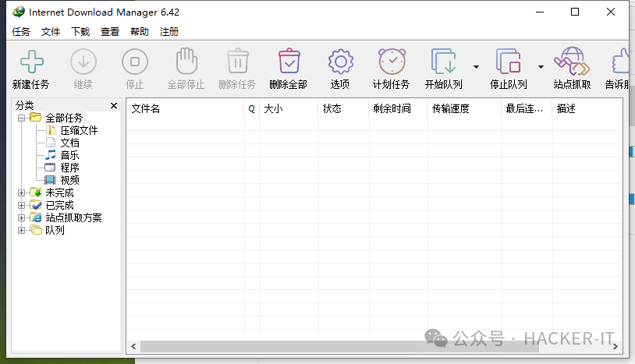This screenshot has width=635, height=364.
Task: Launch 站点抓取 site grabber icon
Action: pyautogui.click(x=573, y=61)
